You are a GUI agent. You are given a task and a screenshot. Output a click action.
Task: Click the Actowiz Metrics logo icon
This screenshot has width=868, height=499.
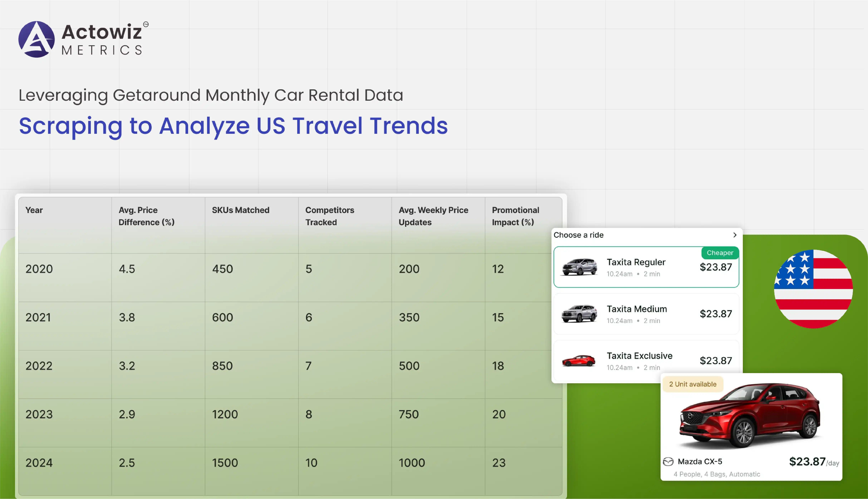click(x=36, y=39)
